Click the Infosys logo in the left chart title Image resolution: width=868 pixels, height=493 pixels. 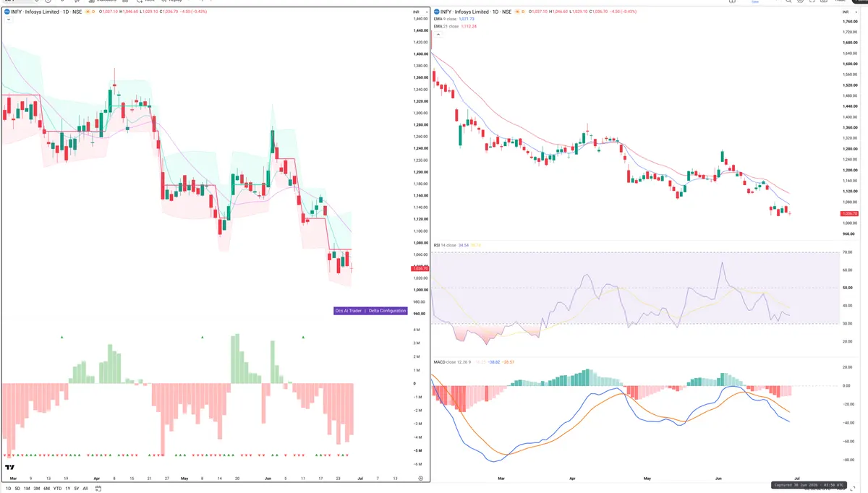[x=7, y=12]
